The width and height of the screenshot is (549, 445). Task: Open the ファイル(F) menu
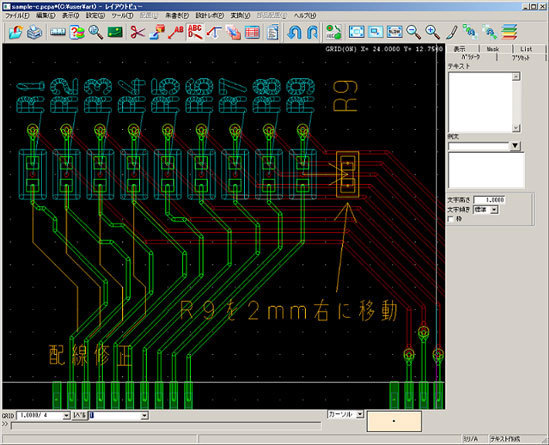coord(17,16)
